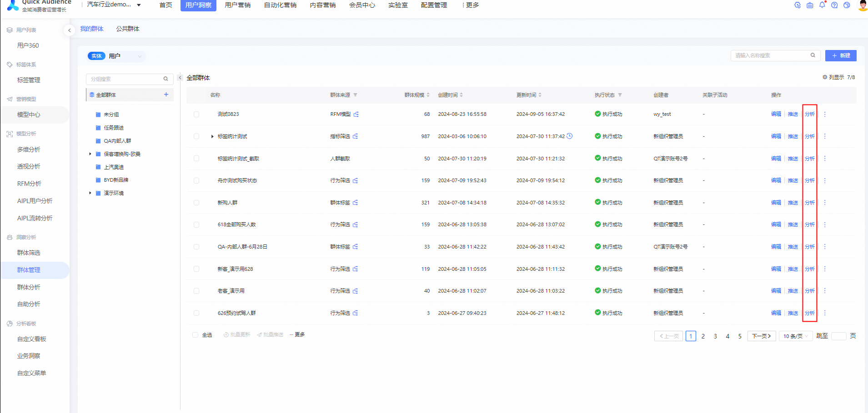
Task: Collapse the left sidebar with arrow button
Action: 69,30
